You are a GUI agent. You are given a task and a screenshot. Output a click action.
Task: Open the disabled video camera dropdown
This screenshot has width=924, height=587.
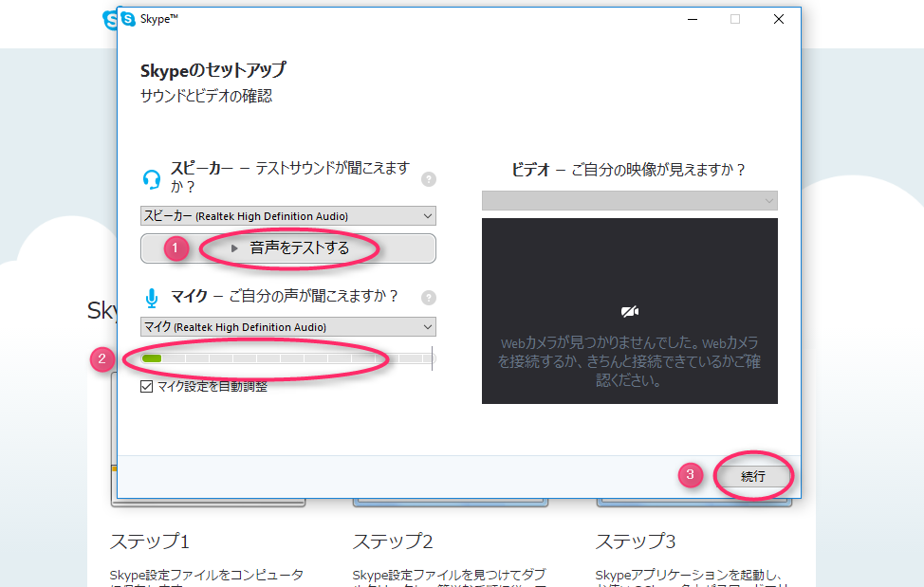click(x=629, y=201)
